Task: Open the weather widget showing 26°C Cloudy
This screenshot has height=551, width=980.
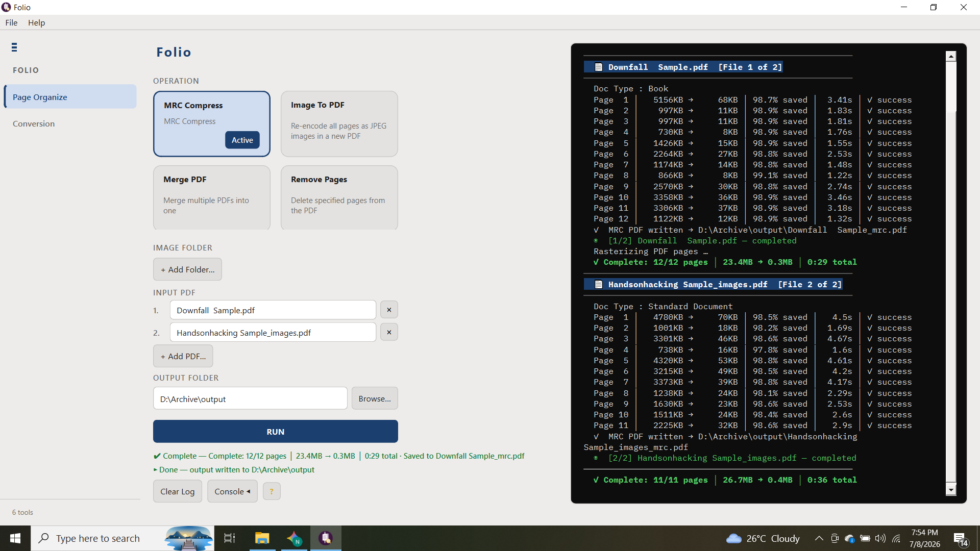Action: [x=763, y=538]
